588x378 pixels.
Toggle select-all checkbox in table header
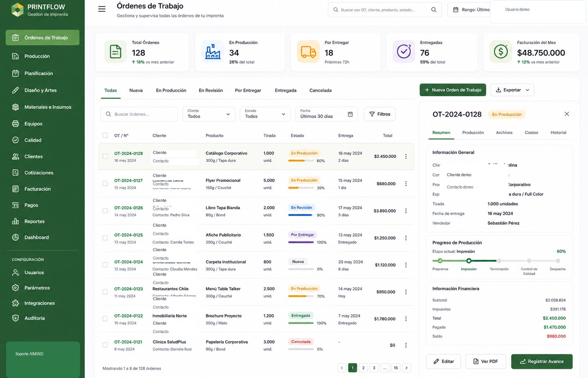coord(105,135)
